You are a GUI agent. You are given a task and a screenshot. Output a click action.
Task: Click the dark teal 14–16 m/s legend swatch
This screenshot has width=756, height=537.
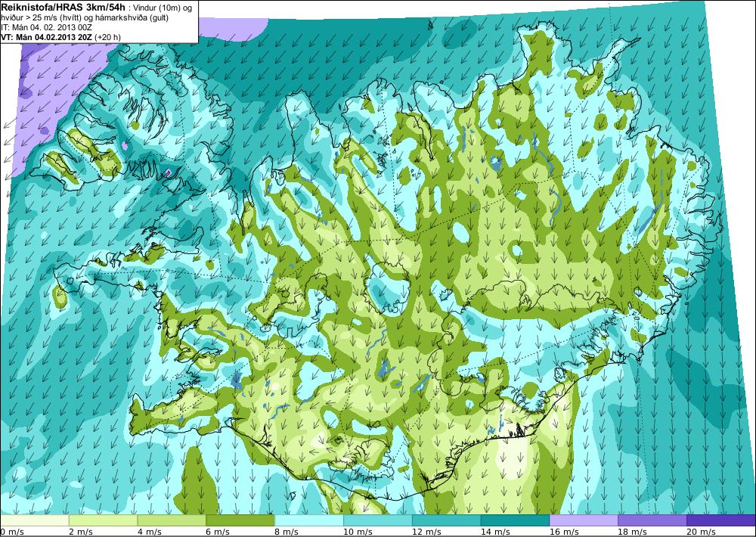[x=515, y=520]
